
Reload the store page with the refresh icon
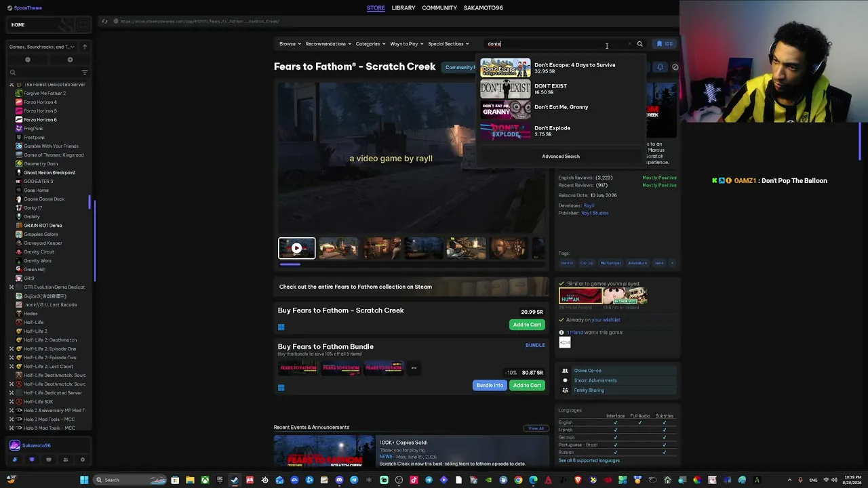104,21
